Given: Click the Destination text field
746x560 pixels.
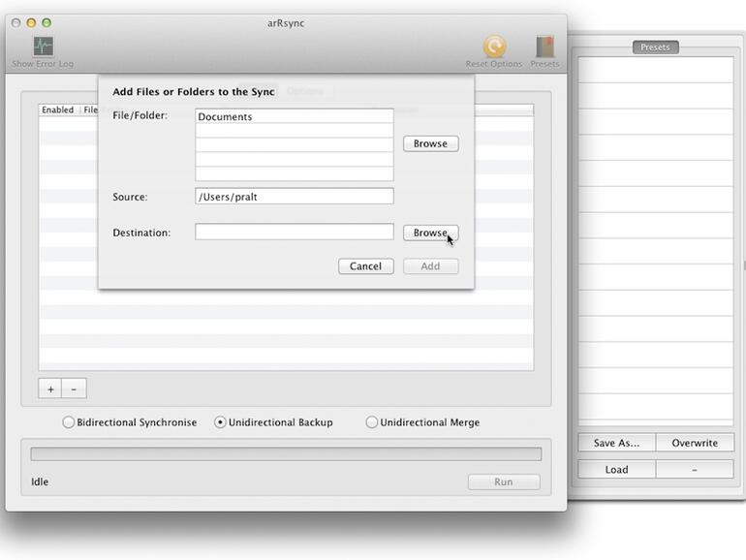Looking at the screenshot, I should (295, 232).
